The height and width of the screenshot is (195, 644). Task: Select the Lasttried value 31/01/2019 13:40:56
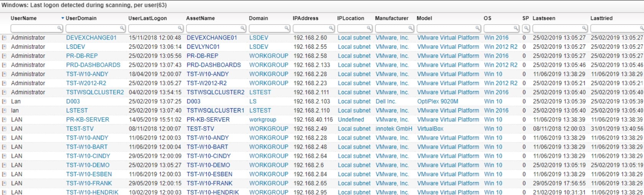(617, 129)
